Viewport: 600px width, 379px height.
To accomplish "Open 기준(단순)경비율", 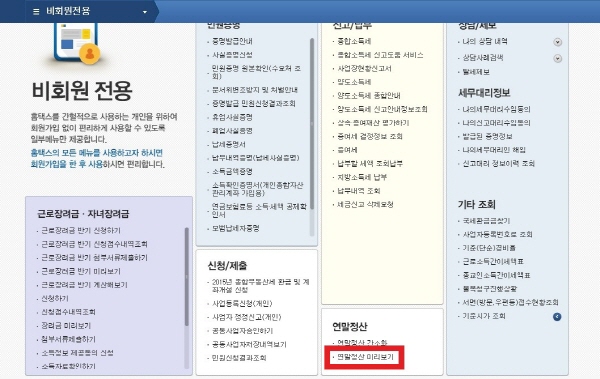I will [489, 248].
